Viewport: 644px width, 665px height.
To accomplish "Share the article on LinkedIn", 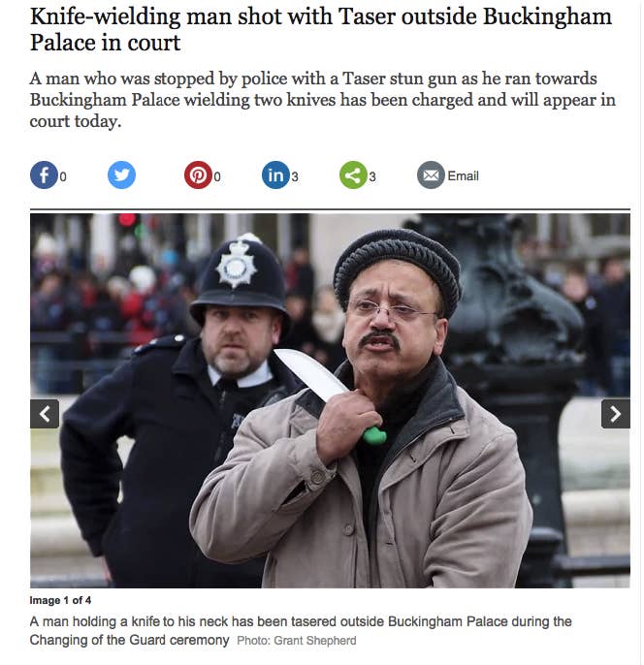I will (275, 175).
